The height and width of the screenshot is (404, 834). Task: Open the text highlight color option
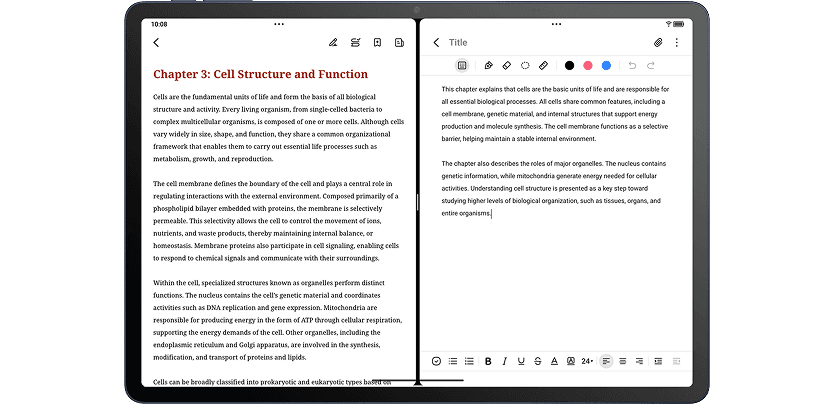point(571,361)
